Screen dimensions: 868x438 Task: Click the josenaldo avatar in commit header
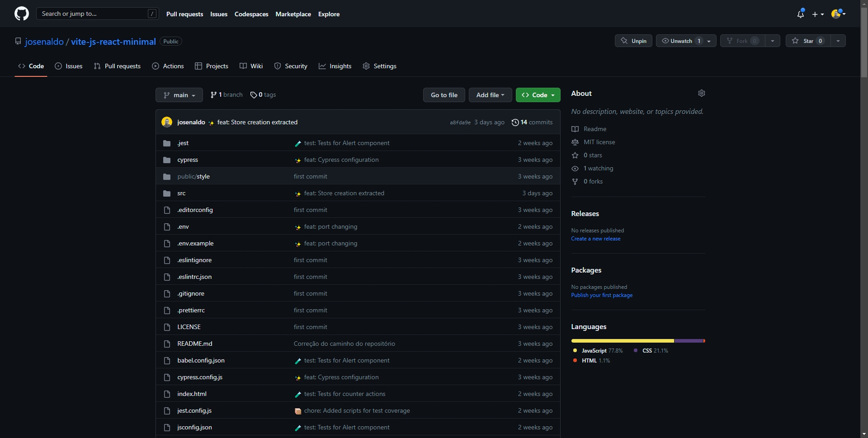pyautogui.click(x=167, y=122)
